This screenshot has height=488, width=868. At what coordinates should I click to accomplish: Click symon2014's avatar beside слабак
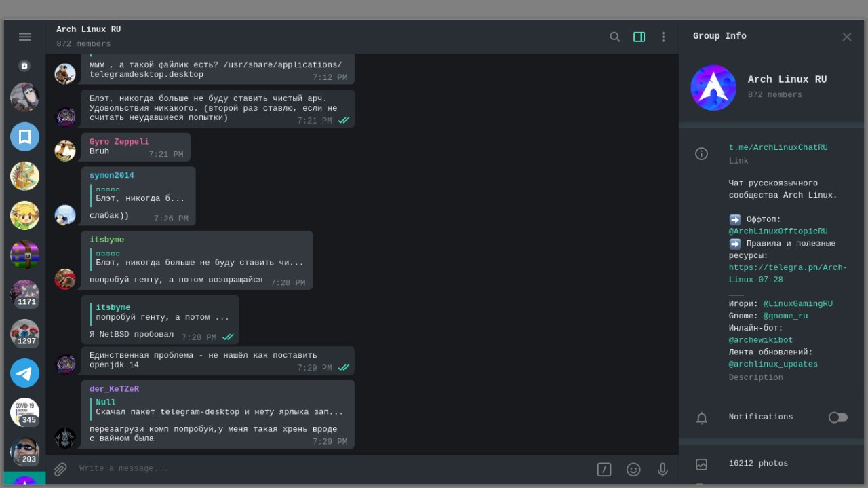pyautogui.click(x=65, y=215)
